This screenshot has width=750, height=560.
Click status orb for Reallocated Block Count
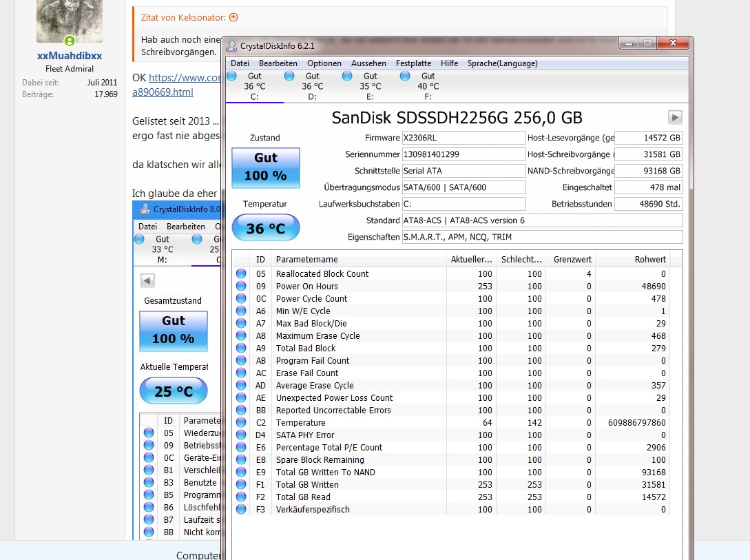[241, 273]
